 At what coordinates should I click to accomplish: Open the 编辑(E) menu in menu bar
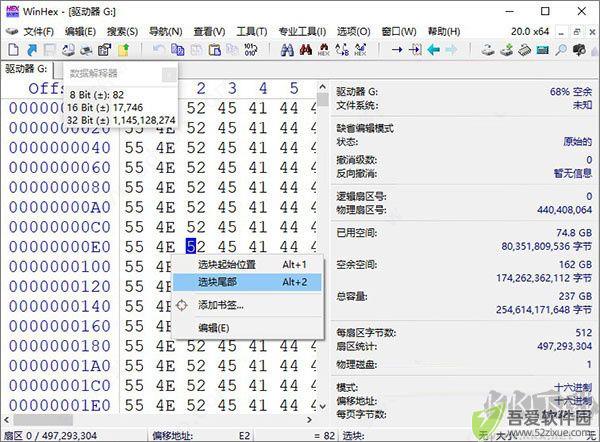[x=80, y=31]
